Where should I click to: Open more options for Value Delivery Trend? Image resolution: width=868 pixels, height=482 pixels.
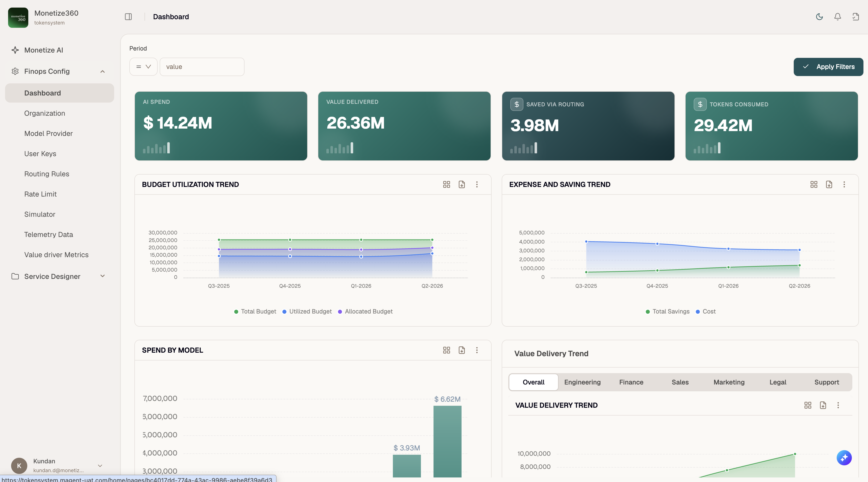click(x=838, y=405)
